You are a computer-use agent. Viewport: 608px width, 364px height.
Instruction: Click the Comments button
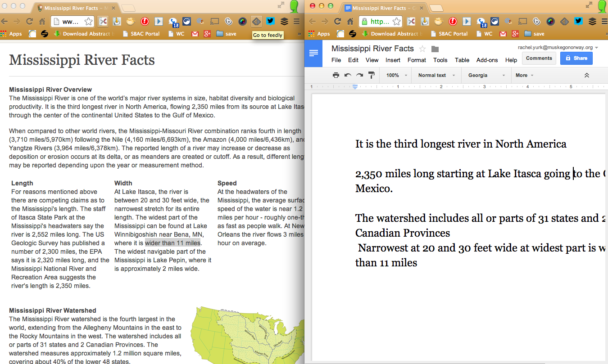coord(539,58)
